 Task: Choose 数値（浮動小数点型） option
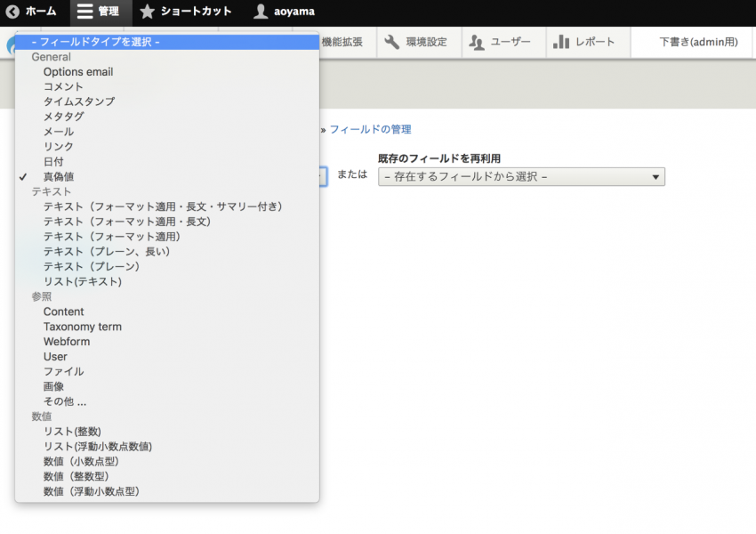click(x=92, y=491)
